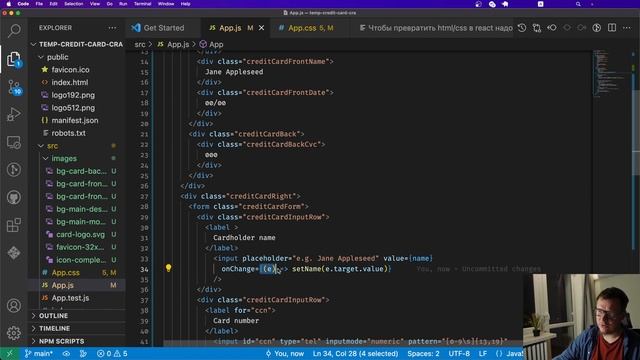Collapse the images folder
The image size is (640, 360).
(x=77, y=158)
